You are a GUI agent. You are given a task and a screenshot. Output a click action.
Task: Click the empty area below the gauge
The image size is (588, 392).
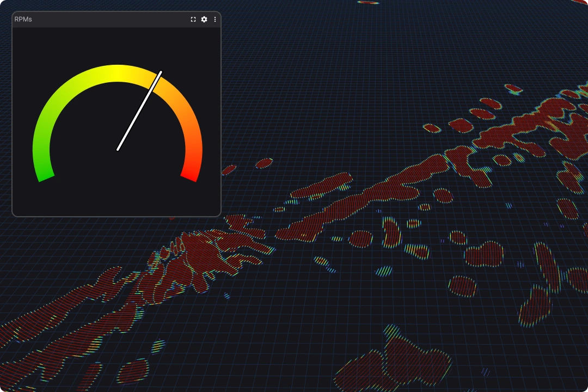pos(118,196)
